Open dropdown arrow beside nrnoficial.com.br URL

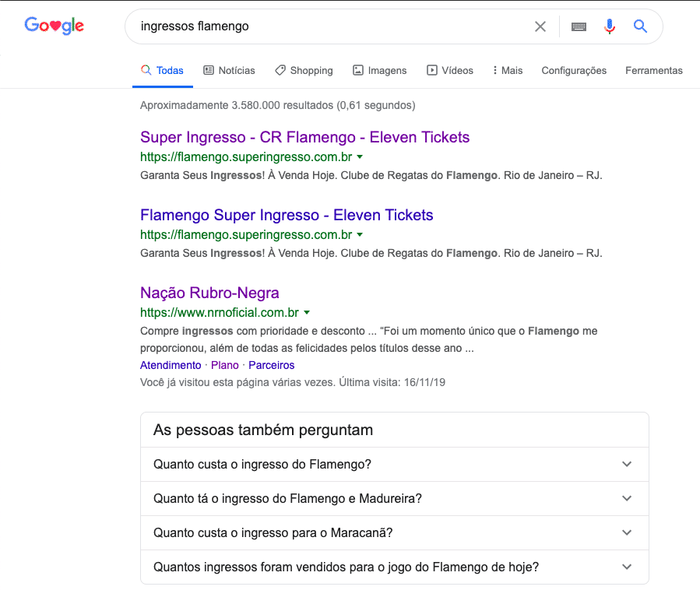pyautogui.click(x=307, y=312)
